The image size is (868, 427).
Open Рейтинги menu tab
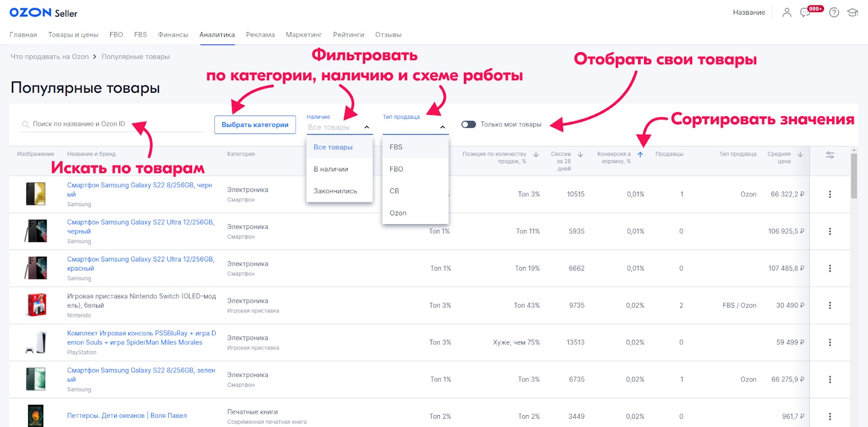pos(349,35)
